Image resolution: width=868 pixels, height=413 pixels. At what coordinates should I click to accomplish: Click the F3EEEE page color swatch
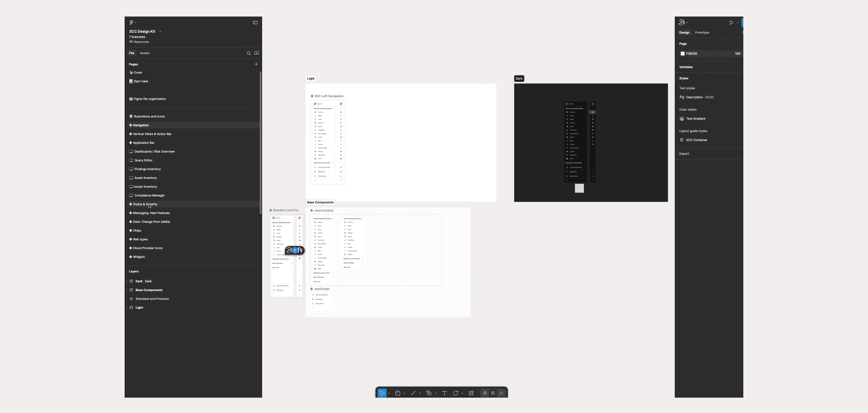click(682, 54)
